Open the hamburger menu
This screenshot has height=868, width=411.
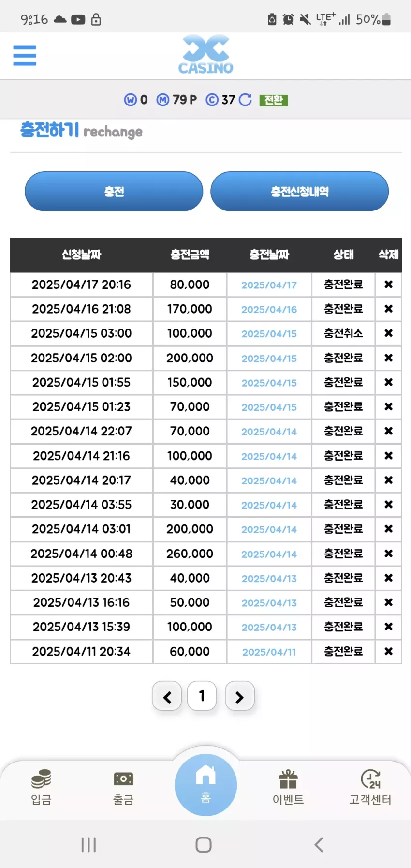point(25,56)
